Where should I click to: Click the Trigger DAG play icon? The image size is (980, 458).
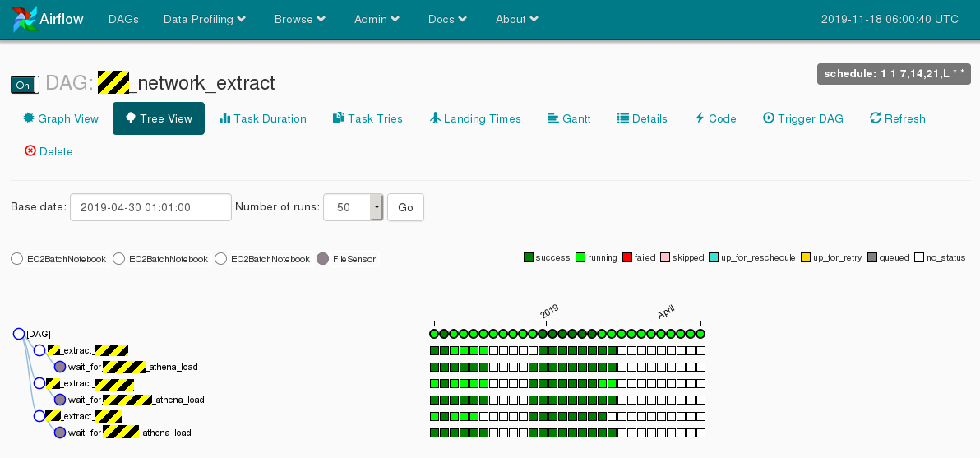coord(769,118)
